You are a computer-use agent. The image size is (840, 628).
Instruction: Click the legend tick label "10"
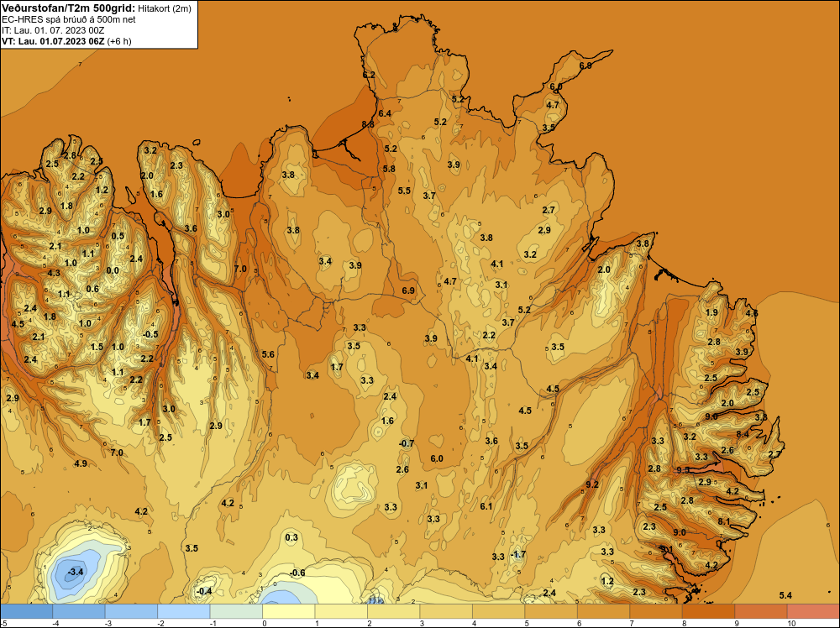[x=792, y=623]
